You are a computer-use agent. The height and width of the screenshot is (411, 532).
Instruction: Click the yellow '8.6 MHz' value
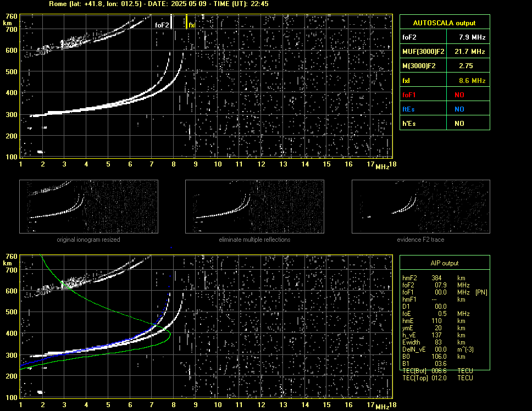[x=472, y=81]
